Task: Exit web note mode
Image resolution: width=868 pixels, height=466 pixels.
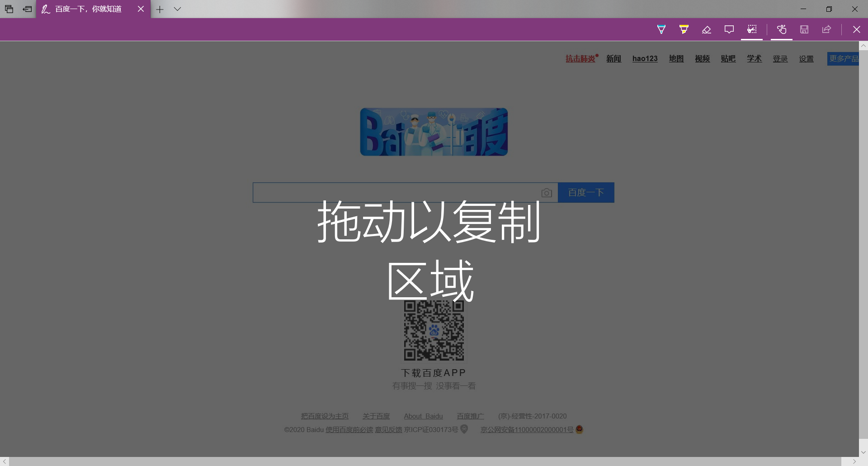Action: 856,29
